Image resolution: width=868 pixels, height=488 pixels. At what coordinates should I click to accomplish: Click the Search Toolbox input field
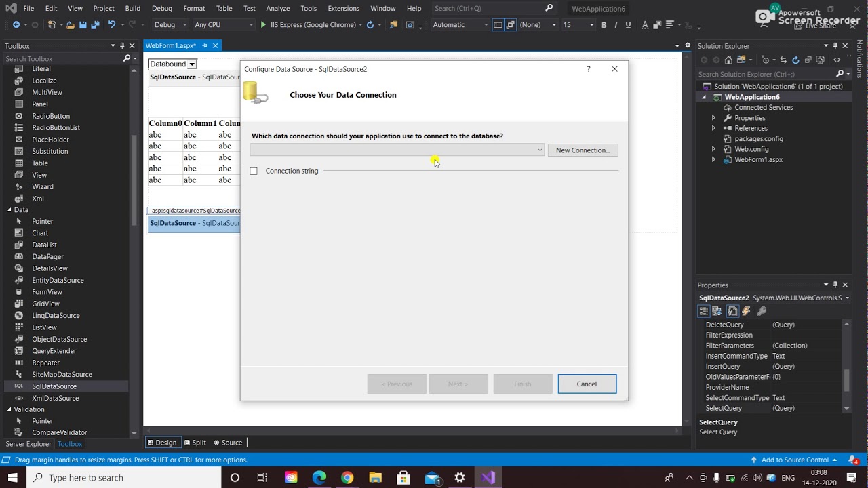point(62,59)
